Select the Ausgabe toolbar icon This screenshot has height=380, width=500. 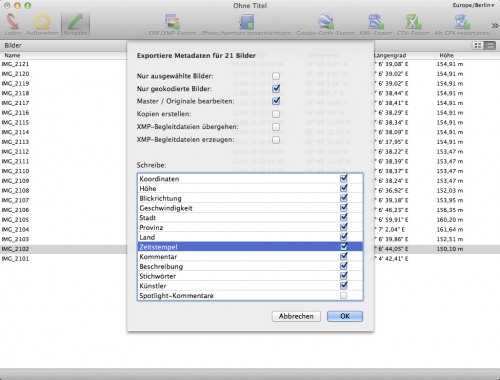(x=75, y=24)
